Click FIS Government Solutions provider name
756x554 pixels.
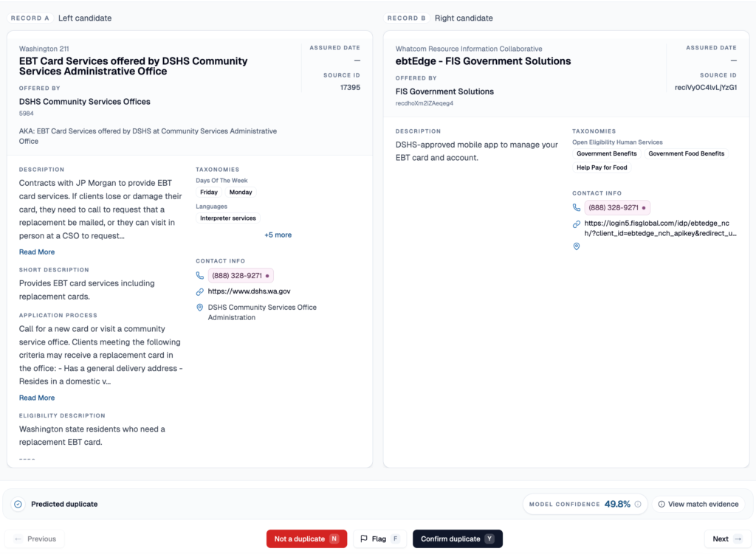point(444,91)
